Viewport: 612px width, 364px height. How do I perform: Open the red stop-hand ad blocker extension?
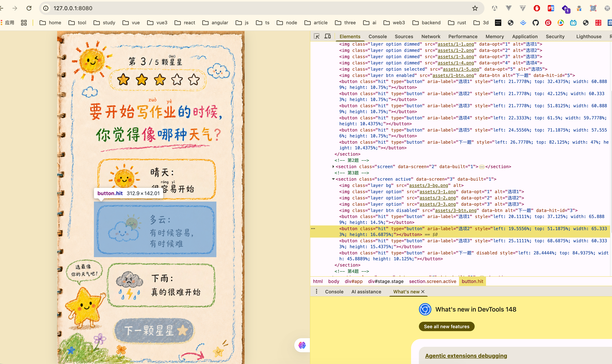click(x=537, y=8)
